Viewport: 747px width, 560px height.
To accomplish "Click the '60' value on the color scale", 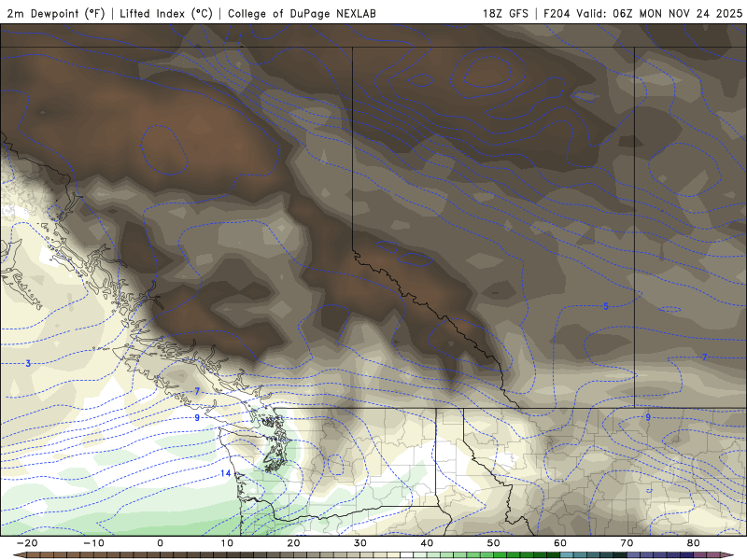I will 560,543.
